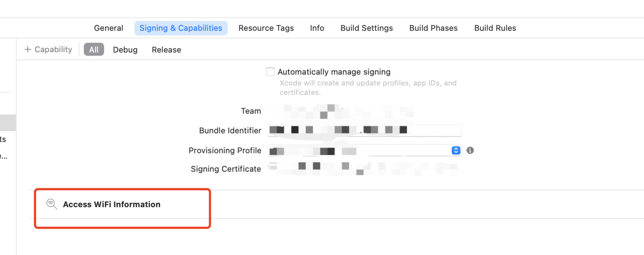Image resolution: width=644 pixels, height=255 pixels.
Task: Select the Access WiFi Information label
Action: pos(111,204)
